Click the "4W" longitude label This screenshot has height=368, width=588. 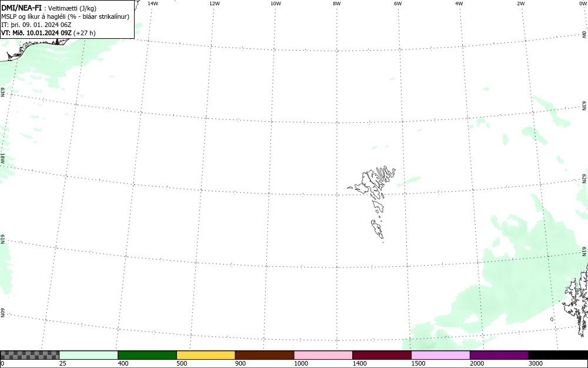coord(459,4)
